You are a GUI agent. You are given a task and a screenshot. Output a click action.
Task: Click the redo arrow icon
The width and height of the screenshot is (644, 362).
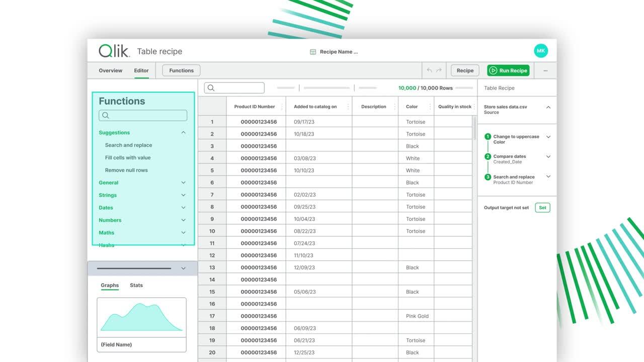click(439, 70)
